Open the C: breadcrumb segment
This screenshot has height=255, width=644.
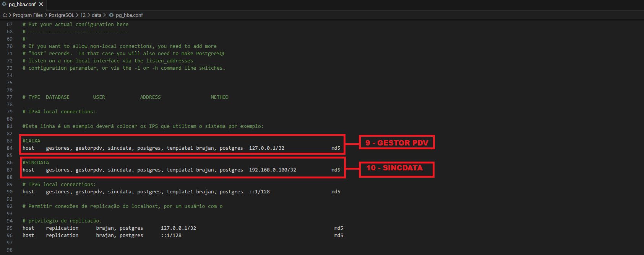5,15
